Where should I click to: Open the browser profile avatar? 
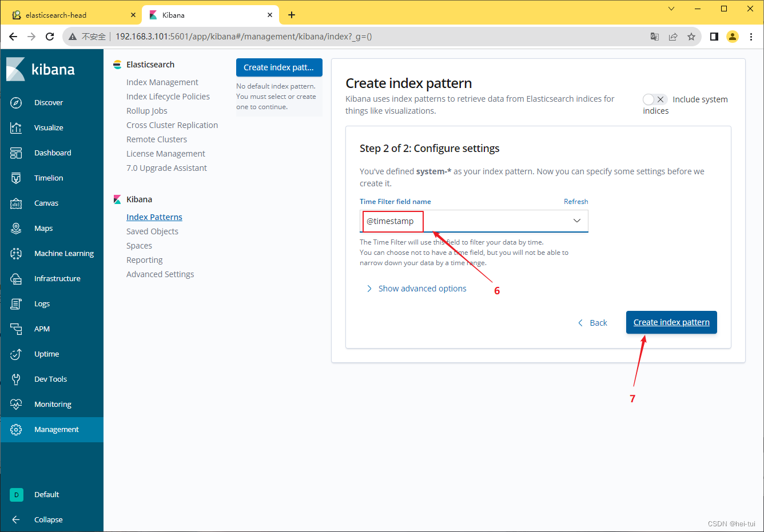pyautogui.click(x=733, y=37)
